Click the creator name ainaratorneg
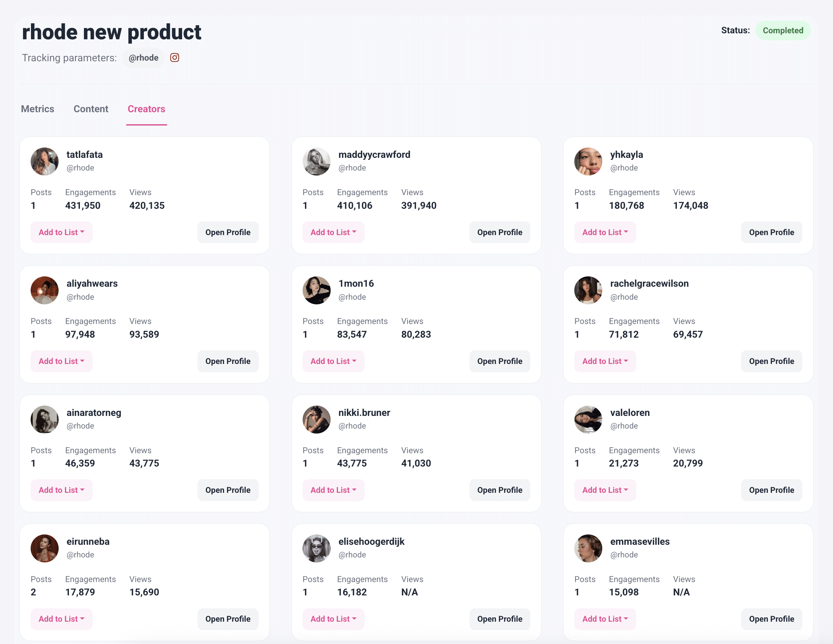833x644 pixels. (x=94, y=413)
